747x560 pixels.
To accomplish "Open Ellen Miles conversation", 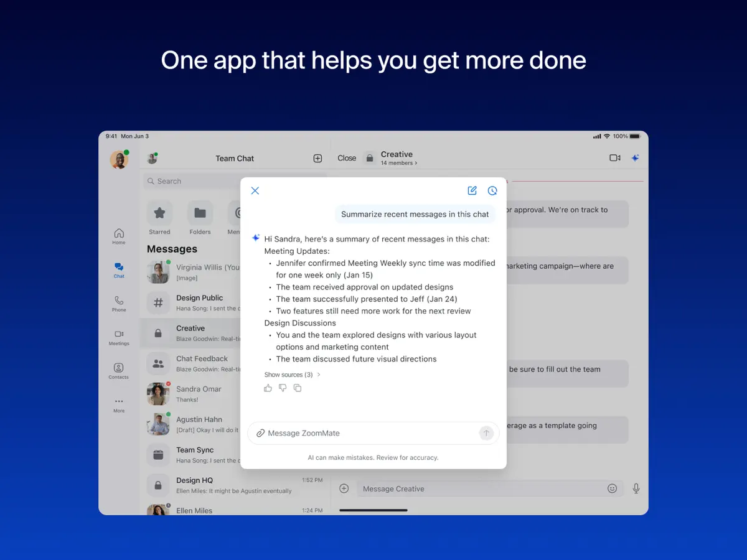I will [235, 509].
